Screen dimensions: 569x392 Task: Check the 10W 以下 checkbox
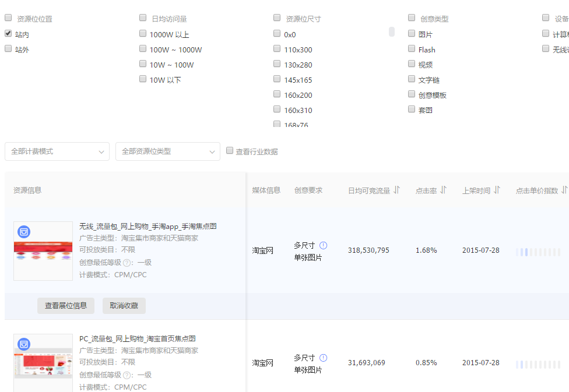[143, 79]
